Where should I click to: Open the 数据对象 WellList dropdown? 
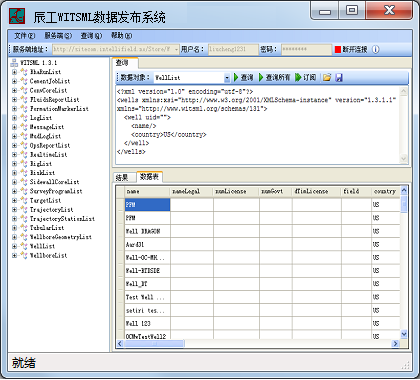227,78
